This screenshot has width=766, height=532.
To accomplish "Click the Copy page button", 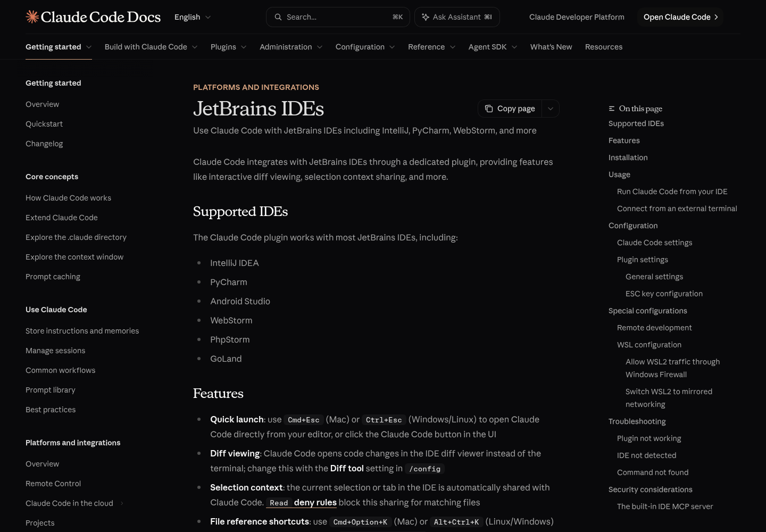I will [x=510, y=109].
